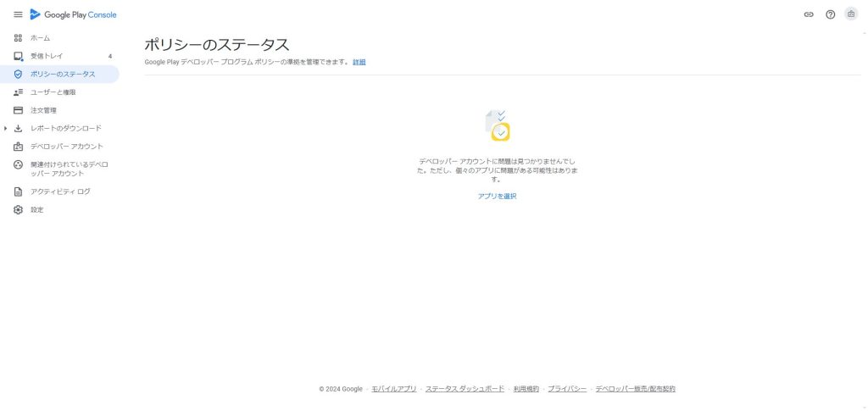Click the download reports icon
Screen dimensions: 868x411
(19, 128)
